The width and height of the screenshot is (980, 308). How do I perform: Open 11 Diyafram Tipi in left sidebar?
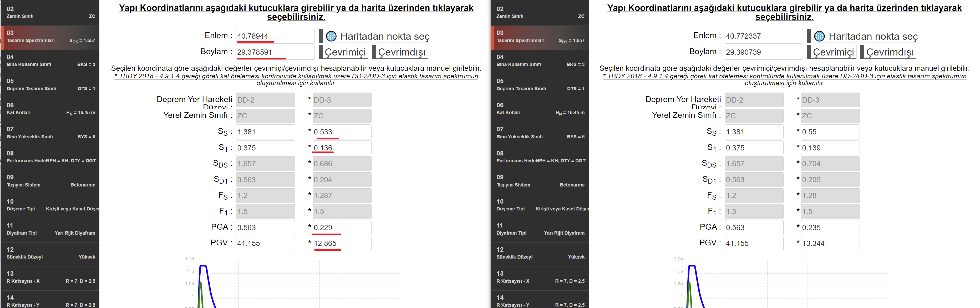pos(50,230)
